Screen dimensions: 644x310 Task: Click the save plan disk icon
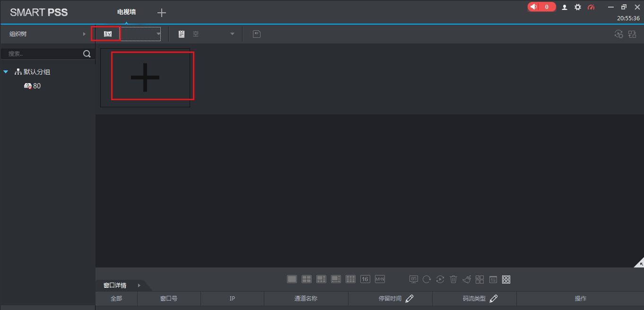257,34
